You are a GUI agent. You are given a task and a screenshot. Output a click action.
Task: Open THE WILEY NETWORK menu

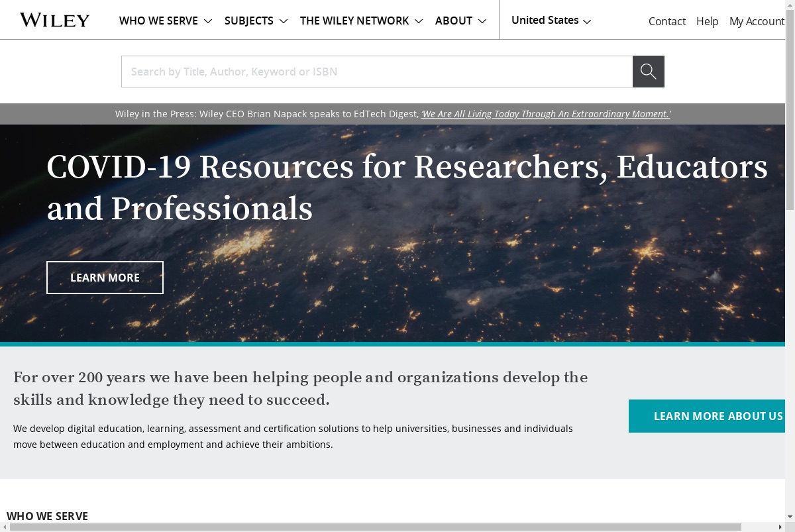(362, 21)
